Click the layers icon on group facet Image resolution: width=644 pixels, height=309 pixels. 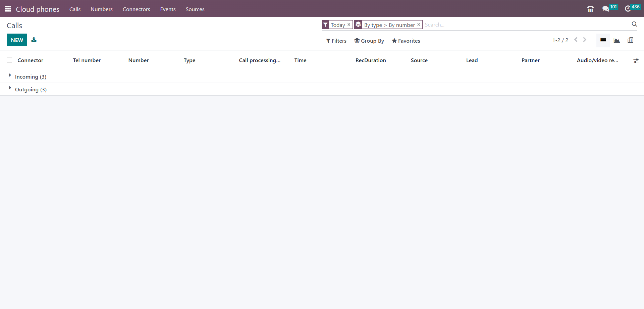358,25
